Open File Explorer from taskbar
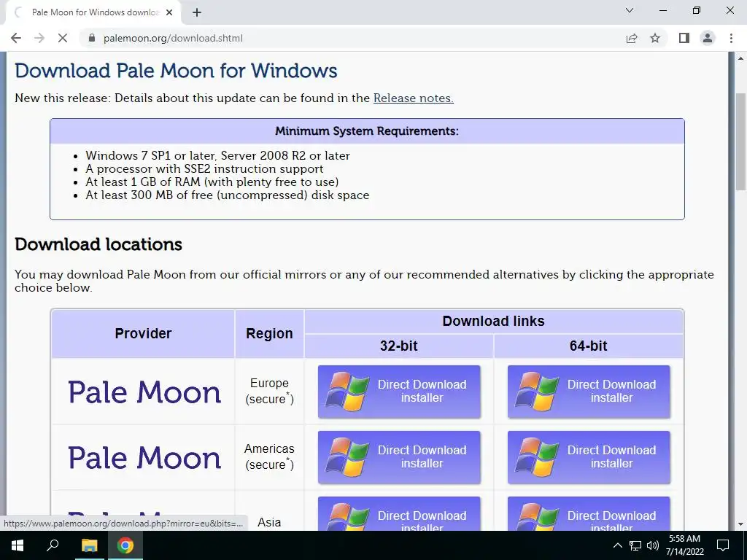747x560 pixels. [x=89, y=545]
